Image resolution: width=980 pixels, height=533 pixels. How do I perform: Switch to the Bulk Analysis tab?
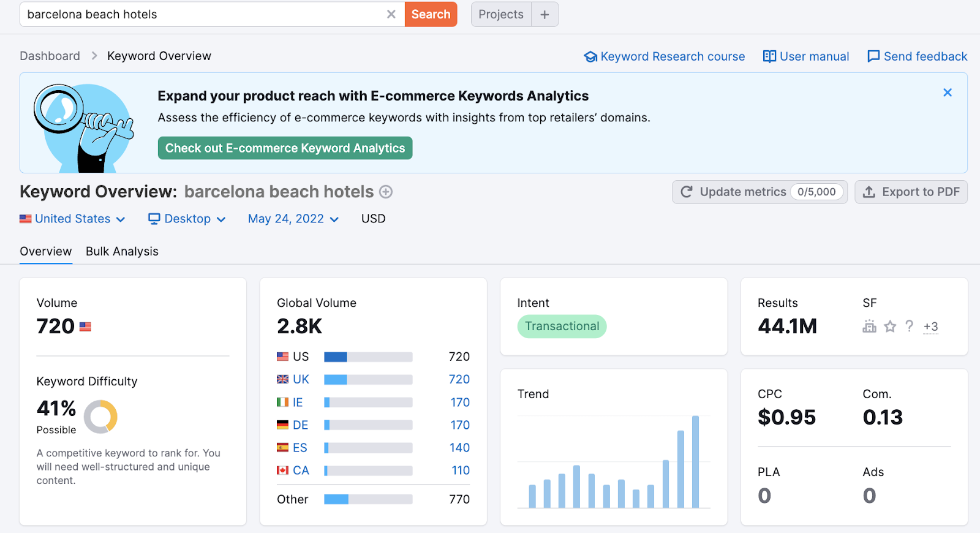tap(122, 251)
